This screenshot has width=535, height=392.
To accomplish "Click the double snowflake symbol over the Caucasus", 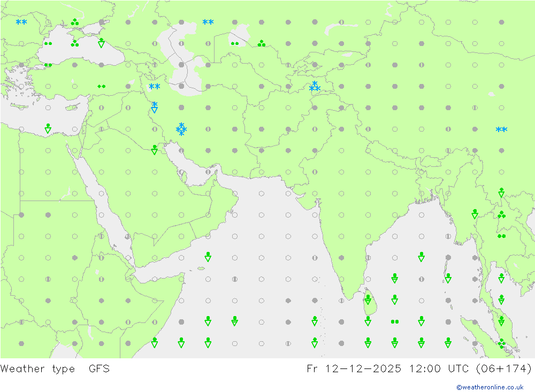I will click(x=155, y=86).
